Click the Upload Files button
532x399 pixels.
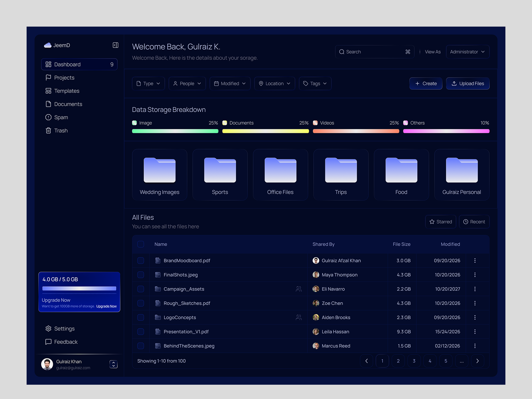click(467, 83)
